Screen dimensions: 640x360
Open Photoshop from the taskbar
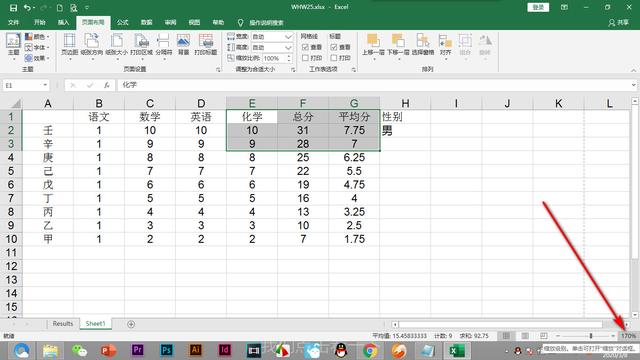click(167, 350)
